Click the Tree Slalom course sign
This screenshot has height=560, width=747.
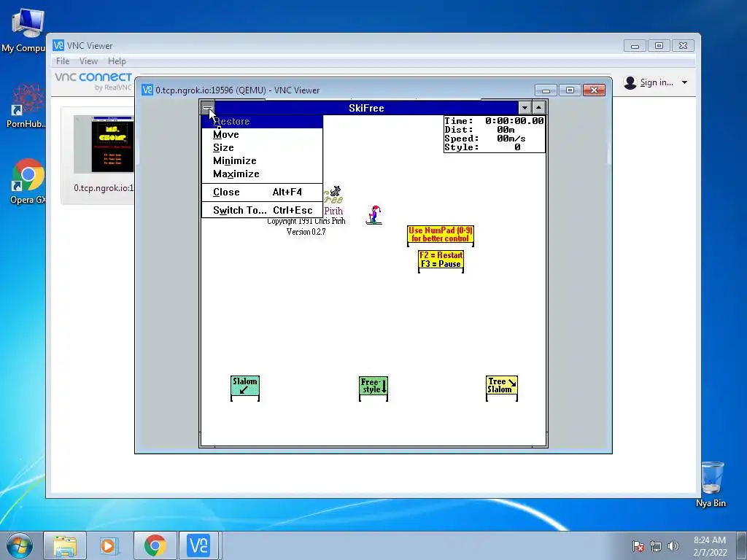pos(502,388)
